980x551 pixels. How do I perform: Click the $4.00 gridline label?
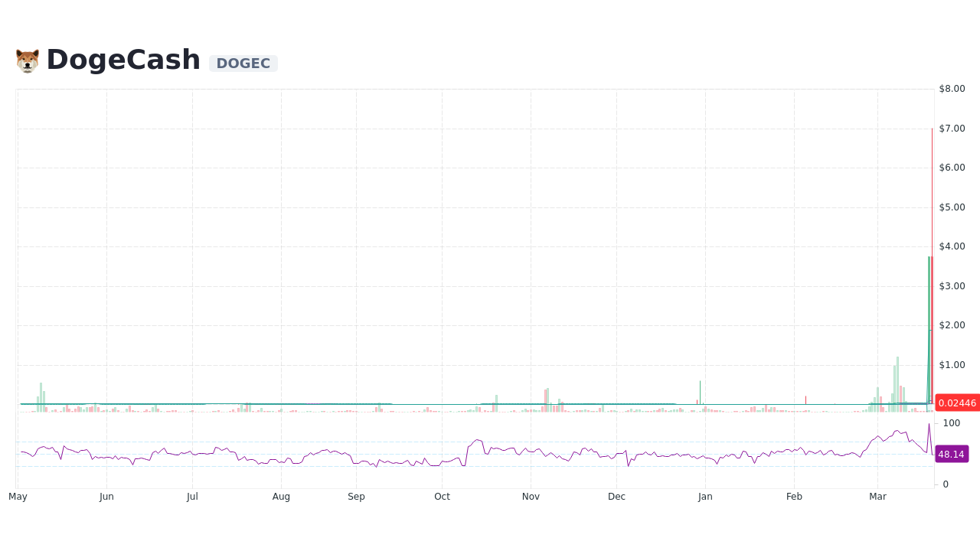[950, 246]
